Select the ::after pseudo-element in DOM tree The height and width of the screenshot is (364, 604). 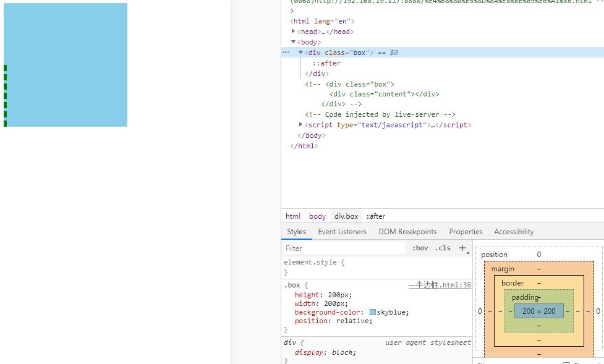tap(326, 63)
